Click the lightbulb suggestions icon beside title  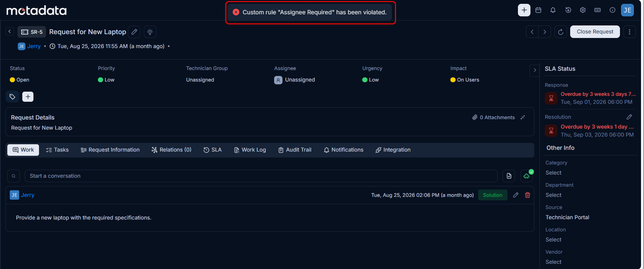(150, 32)
